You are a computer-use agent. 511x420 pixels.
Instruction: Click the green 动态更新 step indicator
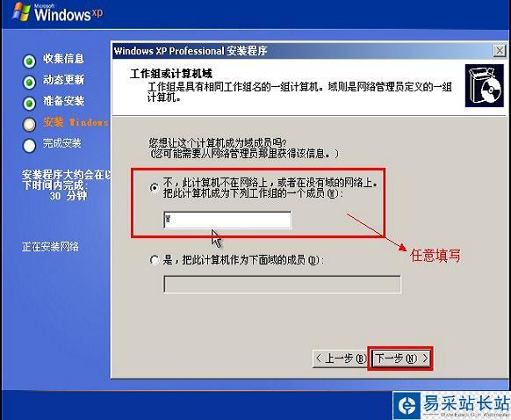coord(29,83)
